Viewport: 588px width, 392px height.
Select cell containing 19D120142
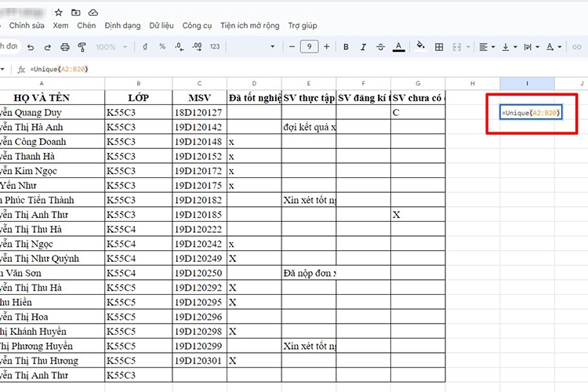click(199, 127)
